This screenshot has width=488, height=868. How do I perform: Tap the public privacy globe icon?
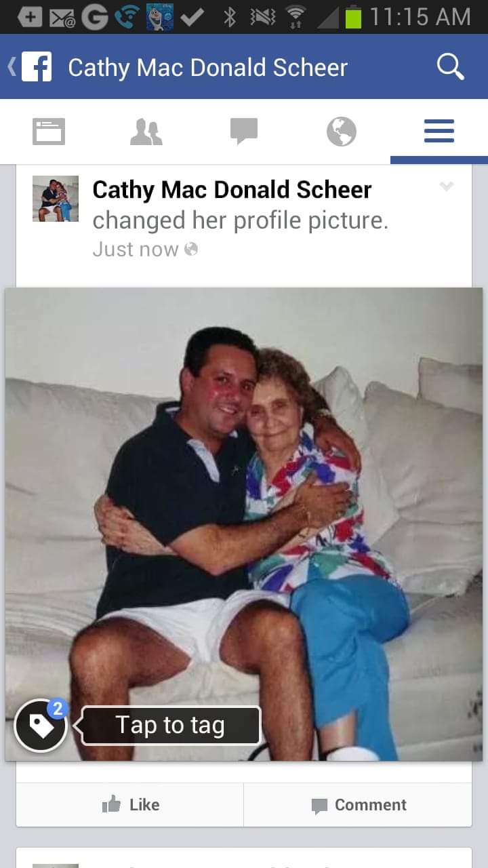click(x=191, y=250)
